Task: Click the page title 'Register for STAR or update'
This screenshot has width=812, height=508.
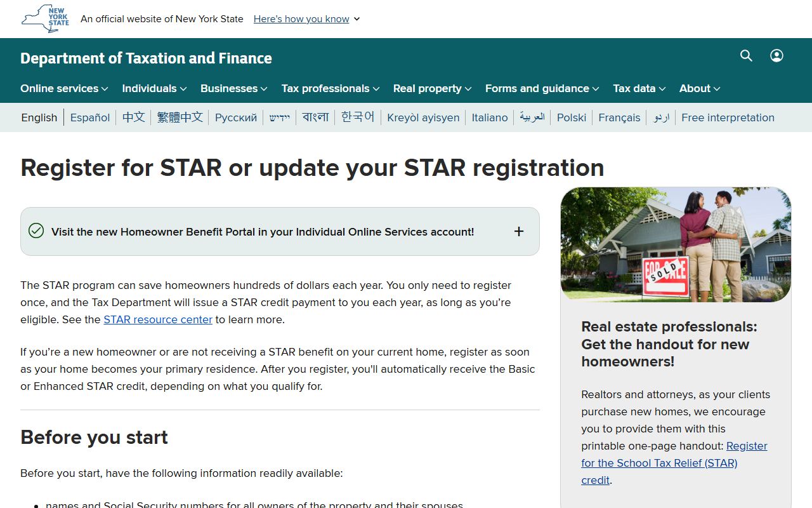Action: 312,168
